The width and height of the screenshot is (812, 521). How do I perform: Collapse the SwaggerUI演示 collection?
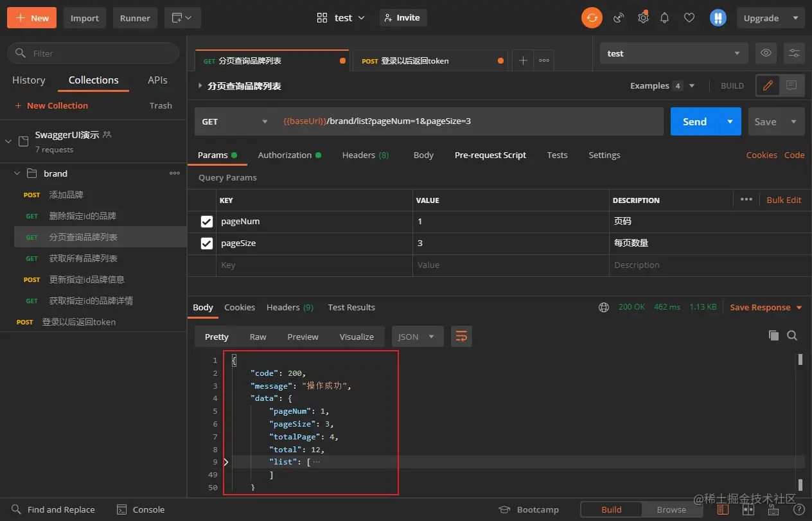[8, 141]
